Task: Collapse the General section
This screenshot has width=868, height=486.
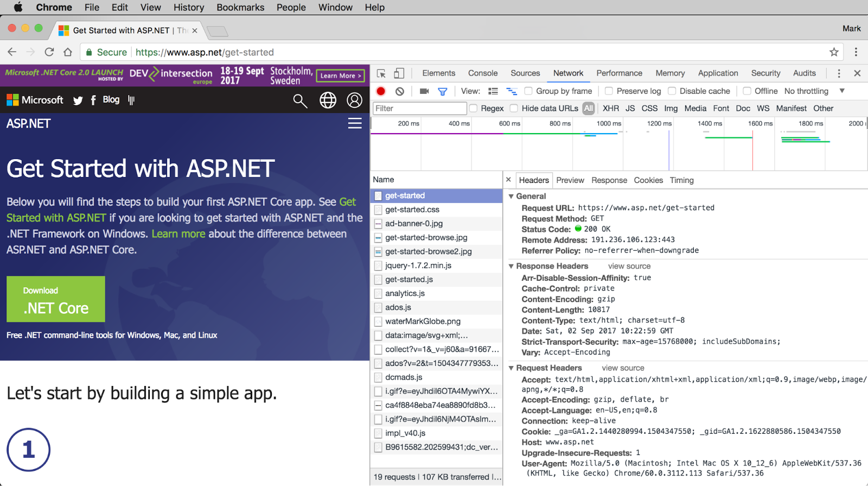Action: [x=511, y=197]
